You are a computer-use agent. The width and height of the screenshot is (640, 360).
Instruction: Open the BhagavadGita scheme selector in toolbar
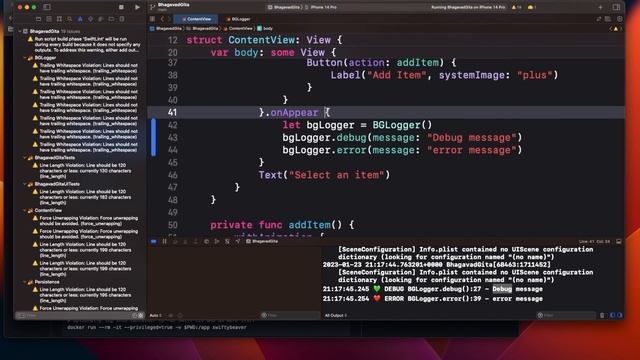coord(285,7)
